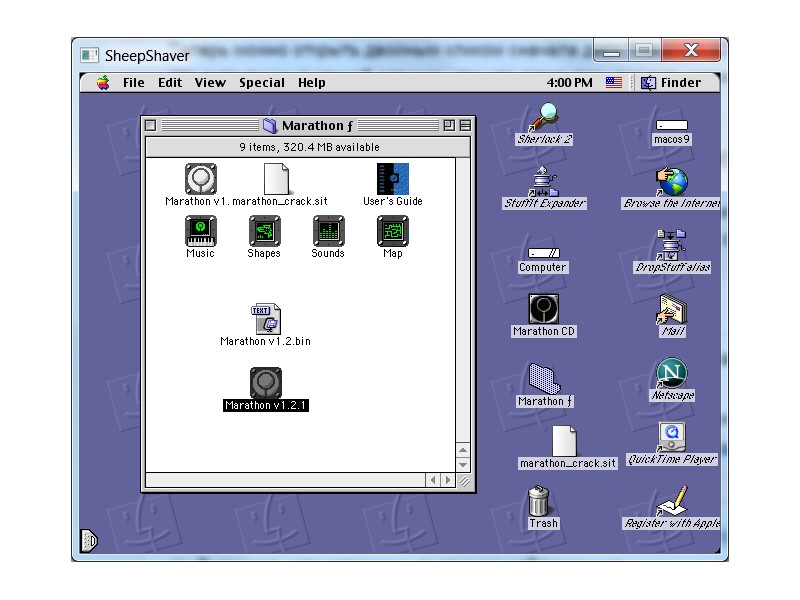Open the Finder application menu

pyautogui.click(x=671, y=83)
